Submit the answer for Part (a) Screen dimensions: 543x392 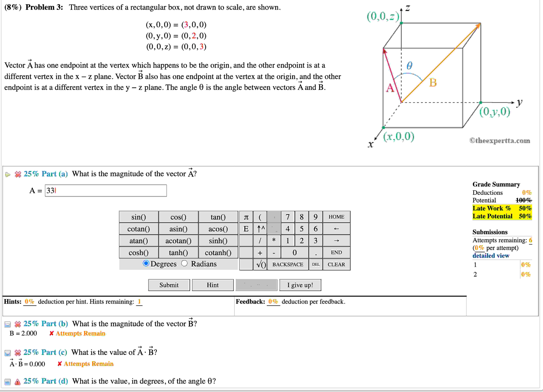pos(169,285)
